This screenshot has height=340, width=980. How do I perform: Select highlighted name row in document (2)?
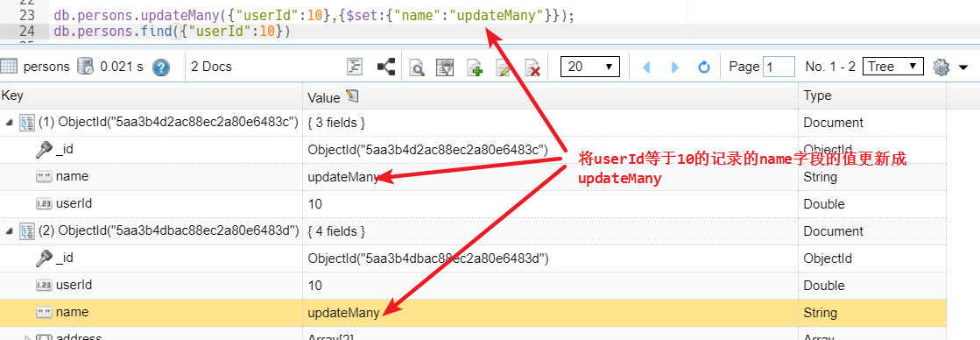473,313
